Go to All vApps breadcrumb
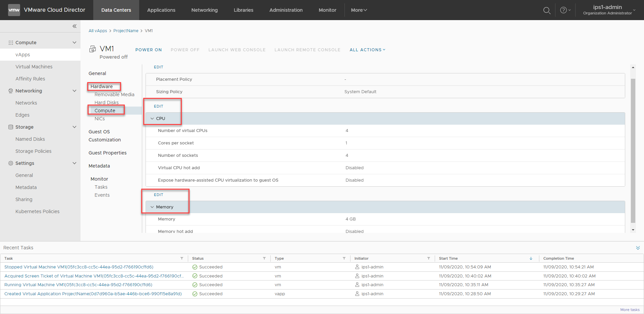Image resolution: width=644 pixels, height=314 pixels. point(98,31)
